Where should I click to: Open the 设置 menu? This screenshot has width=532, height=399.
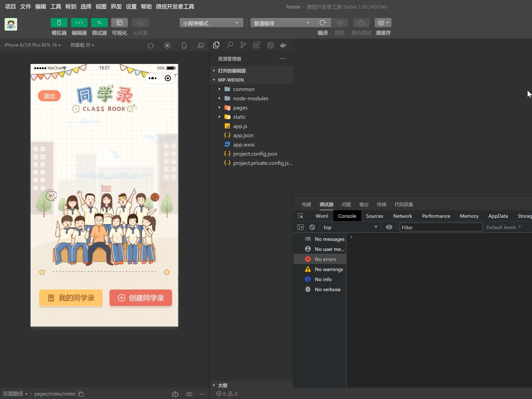131,7
